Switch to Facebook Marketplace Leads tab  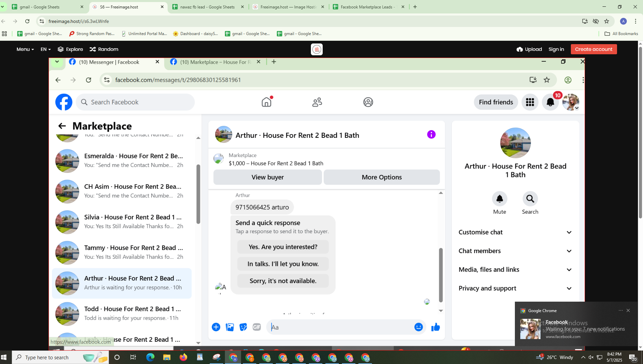coord(369,7)
